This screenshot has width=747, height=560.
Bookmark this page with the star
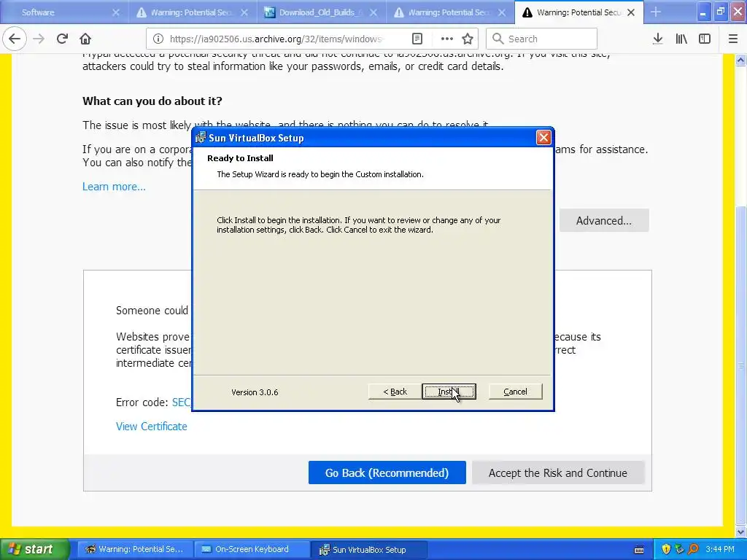(x=468, y=39)
